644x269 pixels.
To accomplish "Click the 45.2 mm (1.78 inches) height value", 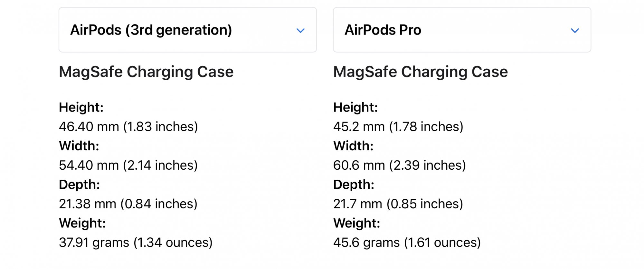I will pos(398,126).
